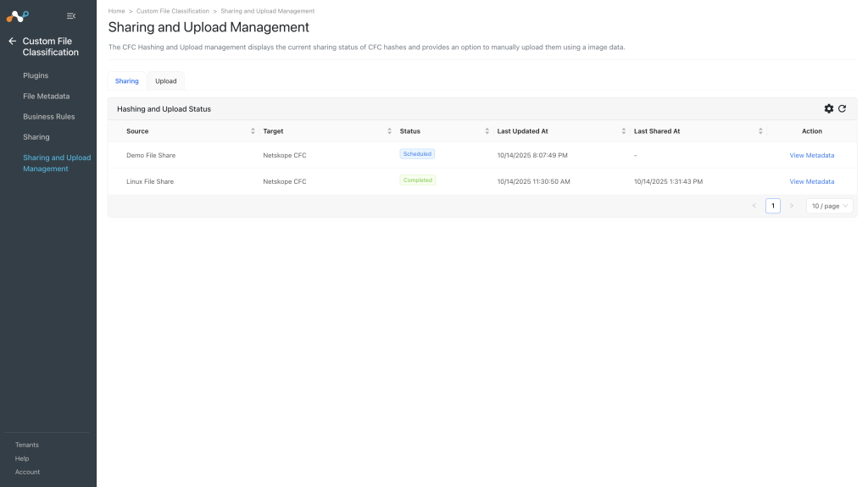868x487 pixels.
Task: Click the Last Updated At column header
Action: pyautogui.click(x=522, y=131)
